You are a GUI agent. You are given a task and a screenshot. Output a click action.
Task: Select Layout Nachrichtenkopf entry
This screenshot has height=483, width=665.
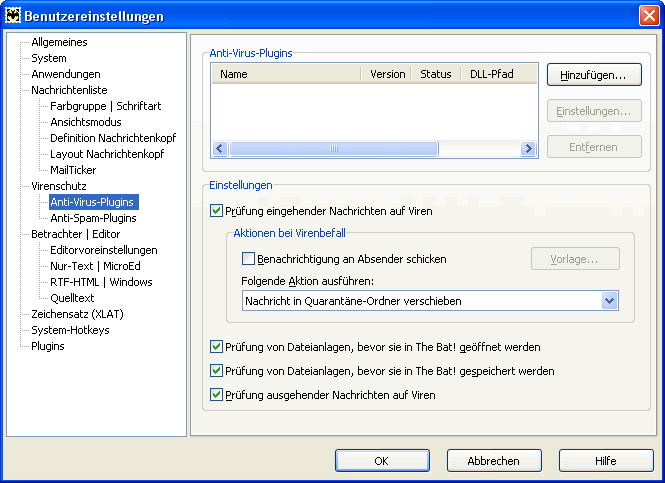[x=107, y=154]
